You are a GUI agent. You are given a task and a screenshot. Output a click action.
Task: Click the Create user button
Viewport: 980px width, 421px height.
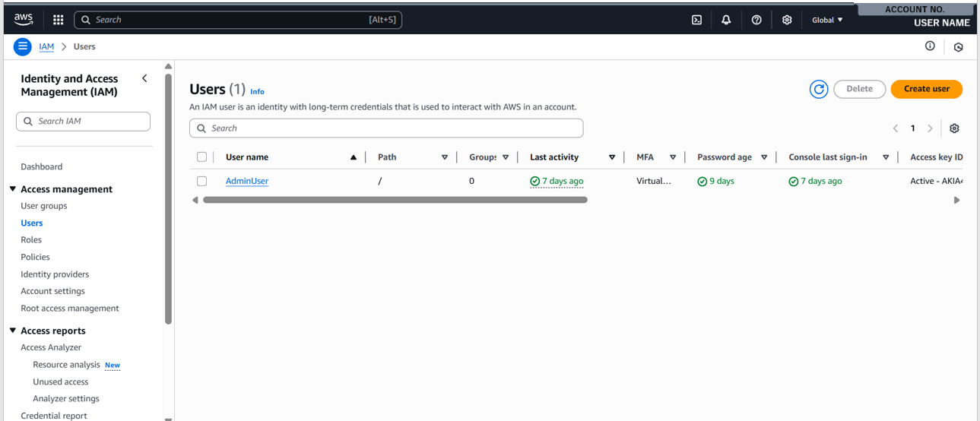(926, 89)
